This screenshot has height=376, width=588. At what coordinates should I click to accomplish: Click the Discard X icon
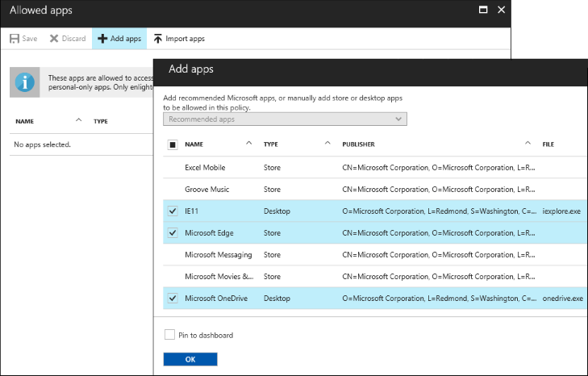(54, 39)
